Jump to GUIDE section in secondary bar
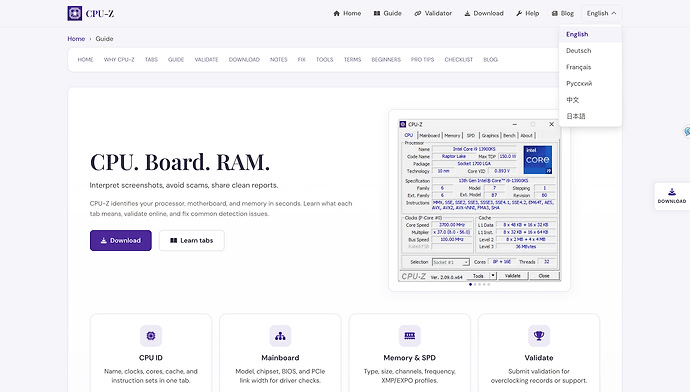Image resolution: width=690 pixels, height=392 pixels. (176, 59)
